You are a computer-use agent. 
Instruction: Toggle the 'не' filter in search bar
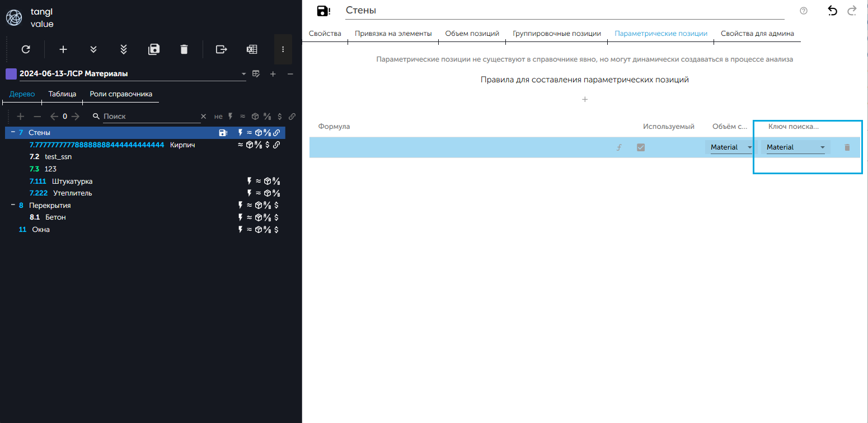pos(218,117)
